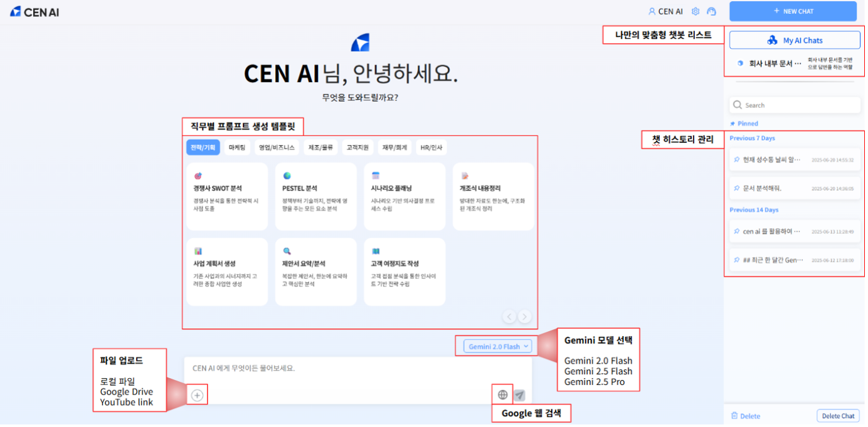Open the 시나리오 플래닝 template card
The width and height of the screenshot is (868, 427).
(405, 197)
